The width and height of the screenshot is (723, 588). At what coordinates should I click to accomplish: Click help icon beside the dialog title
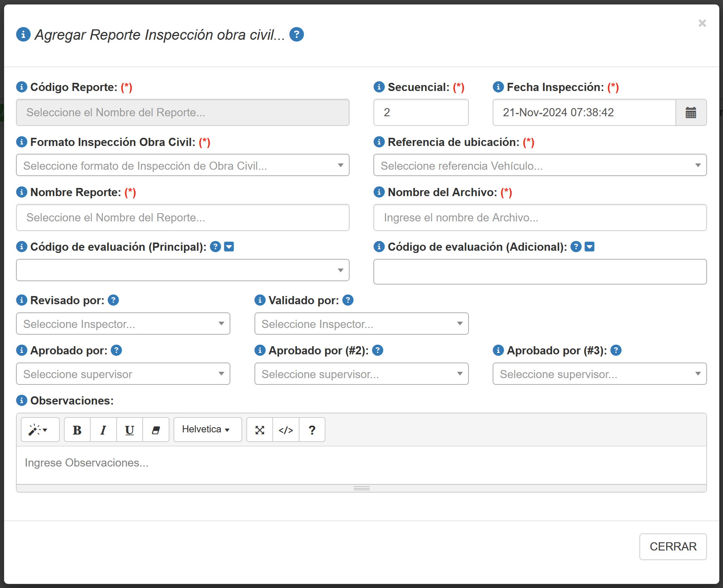(x=296, y=35)
